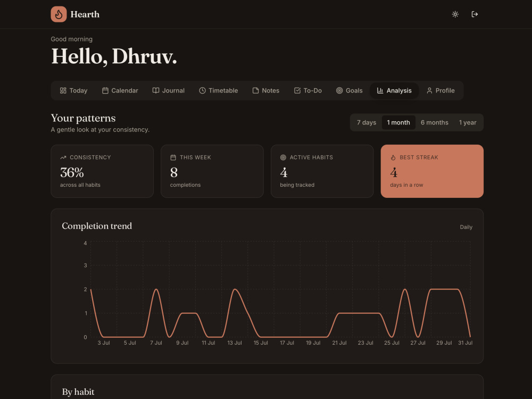Open the Journal tab
Image resolution: width=532 pixels, height=399 pixels.
pos(169,90)
